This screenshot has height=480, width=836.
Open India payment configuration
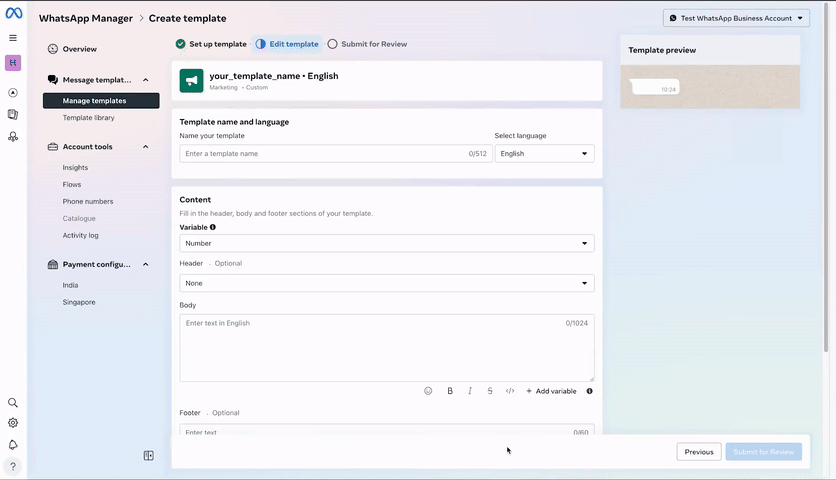70,285
